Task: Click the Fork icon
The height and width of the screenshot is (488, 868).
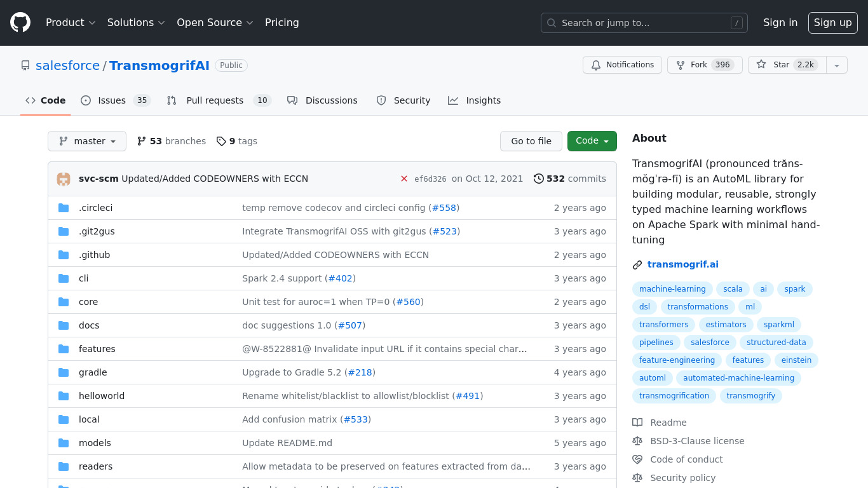Action: coord(681,65)
